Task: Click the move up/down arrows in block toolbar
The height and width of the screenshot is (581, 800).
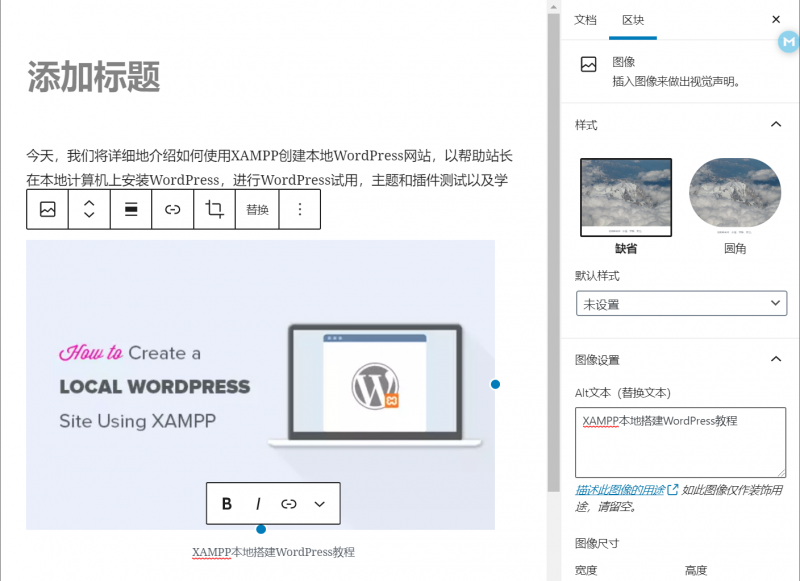Action: tap(89, 210)
